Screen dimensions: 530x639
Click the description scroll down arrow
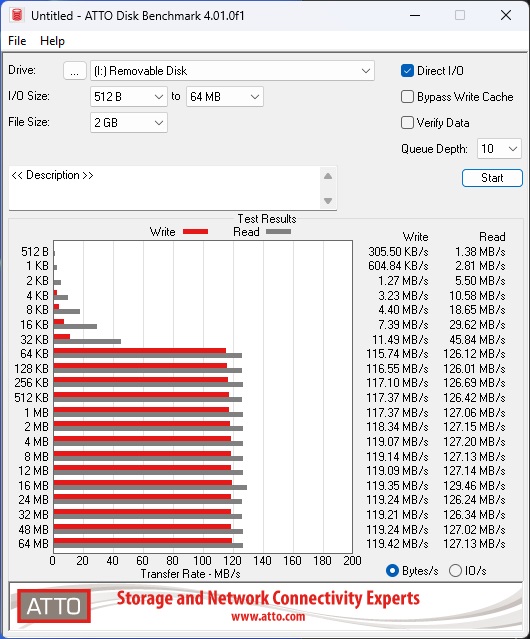pyautogui.click(x=328, y=201)
